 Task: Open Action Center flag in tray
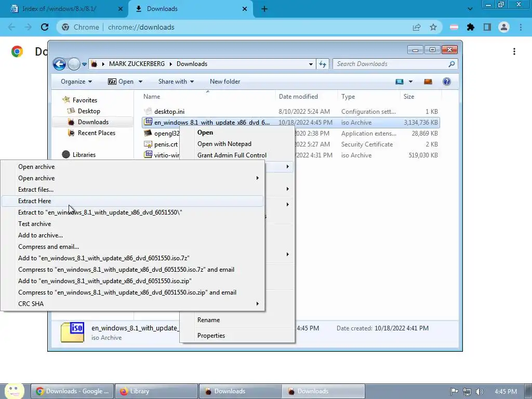pyautogui.click(x=454, y=392)
